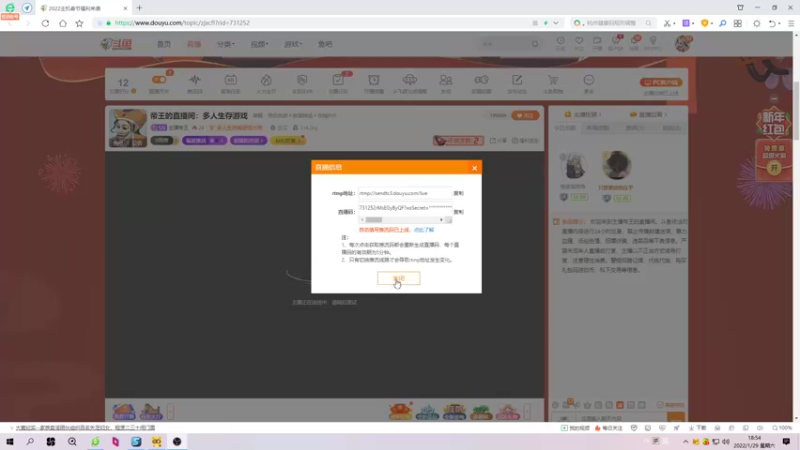Open the more ellipsis icon in the streamer toolbar
800x450 pixels.
589,80
